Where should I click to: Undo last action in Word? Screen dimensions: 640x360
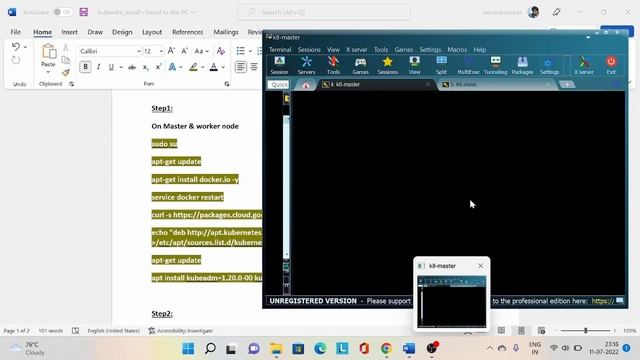(x=16, y=47)
